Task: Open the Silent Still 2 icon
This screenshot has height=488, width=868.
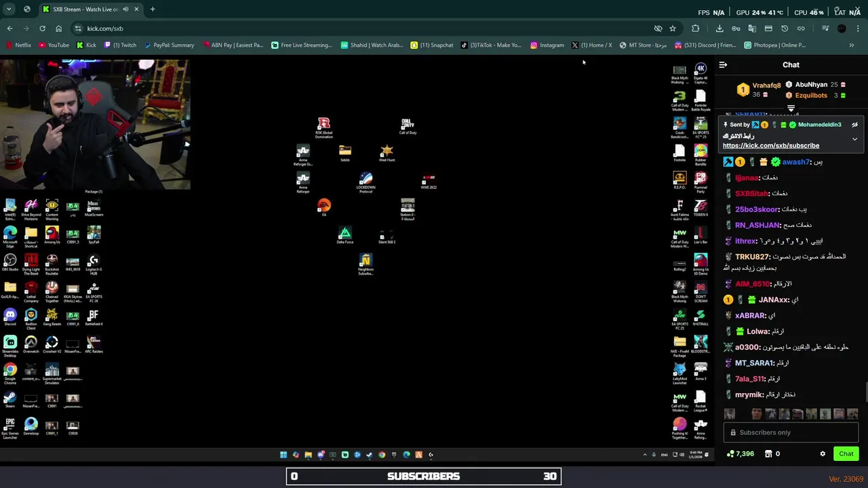Action: [387, 236]
